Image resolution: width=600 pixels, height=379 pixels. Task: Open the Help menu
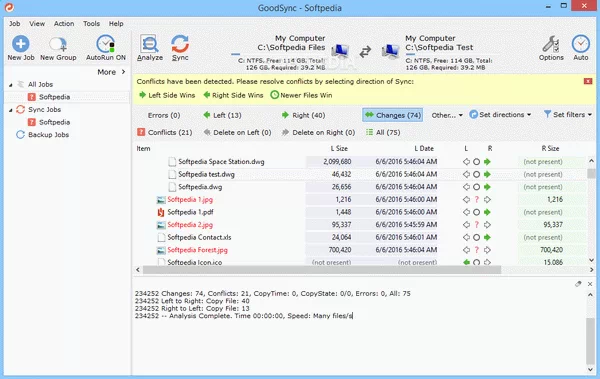pos(116,24)
